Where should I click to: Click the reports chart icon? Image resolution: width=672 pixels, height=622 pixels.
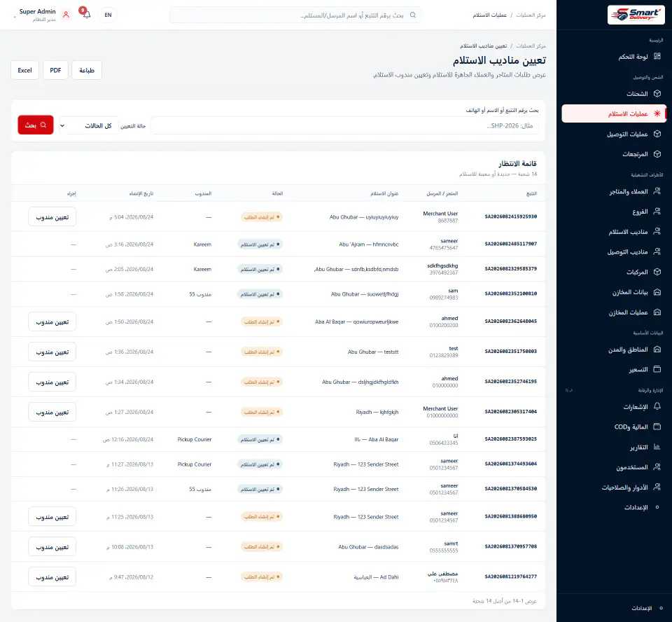[657, 447]
